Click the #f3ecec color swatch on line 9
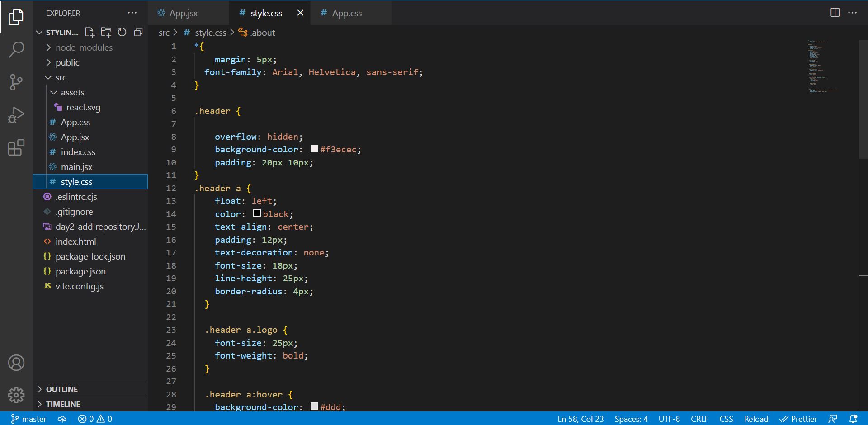The height and width of the screenshot is (425, 868). (x=314, y=148)
